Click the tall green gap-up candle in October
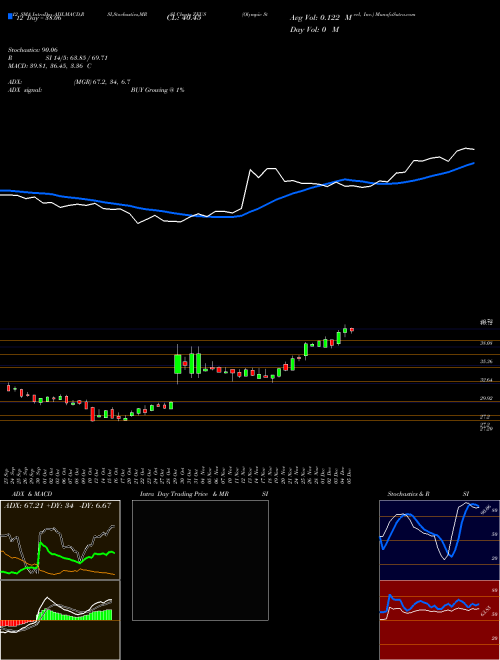 (x=178, y=364)
